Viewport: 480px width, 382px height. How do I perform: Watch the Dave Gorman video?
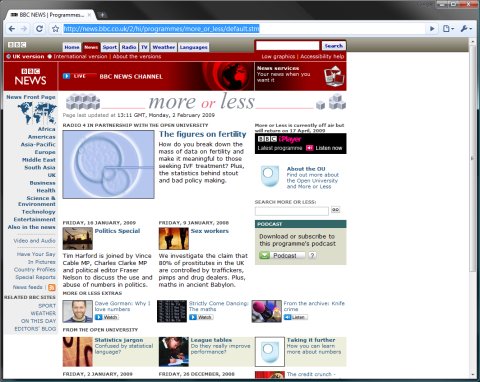[106, 317]
